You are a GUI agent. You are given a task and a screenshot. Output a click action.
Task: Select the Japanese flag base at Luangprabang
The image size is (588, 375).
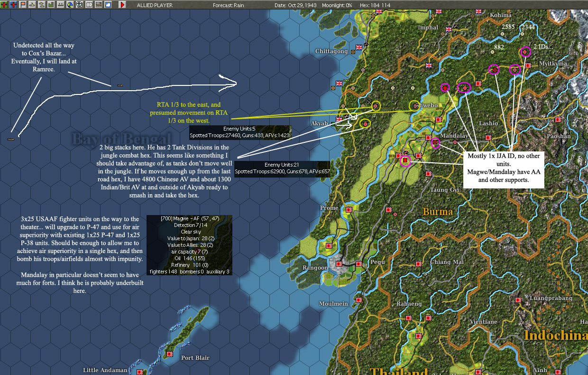point(518,300)
